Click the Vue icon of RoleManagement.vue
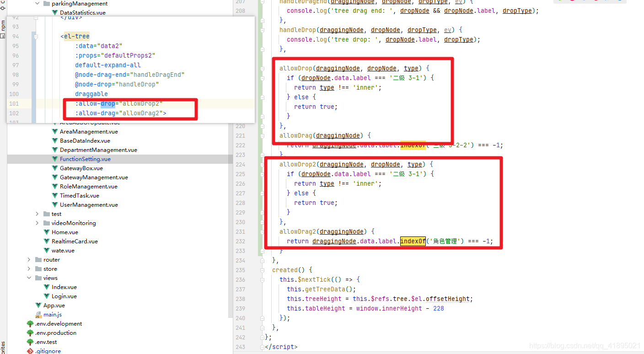644x354 pixels. pos(55,187)
